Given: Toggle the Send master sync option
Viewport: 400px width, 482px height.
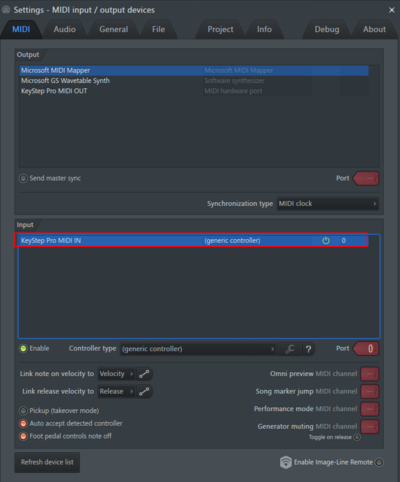Looking at the screenshot, I should [23, 178].
